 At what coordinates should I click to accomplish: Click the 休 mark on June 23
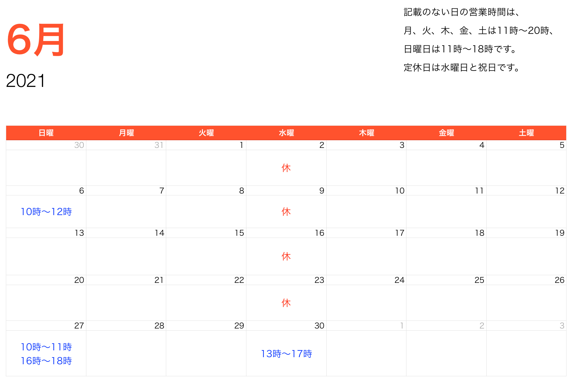tap(286, 303)
